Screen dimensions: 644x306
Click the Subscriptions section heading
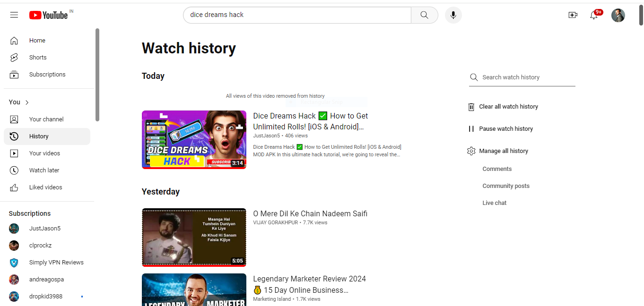click(30, 213)
